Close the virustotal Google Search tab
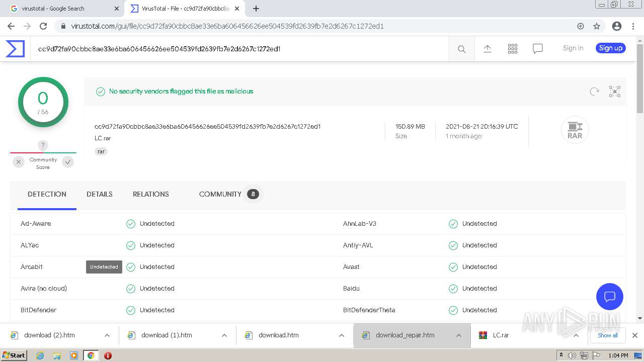 [116, 9]
